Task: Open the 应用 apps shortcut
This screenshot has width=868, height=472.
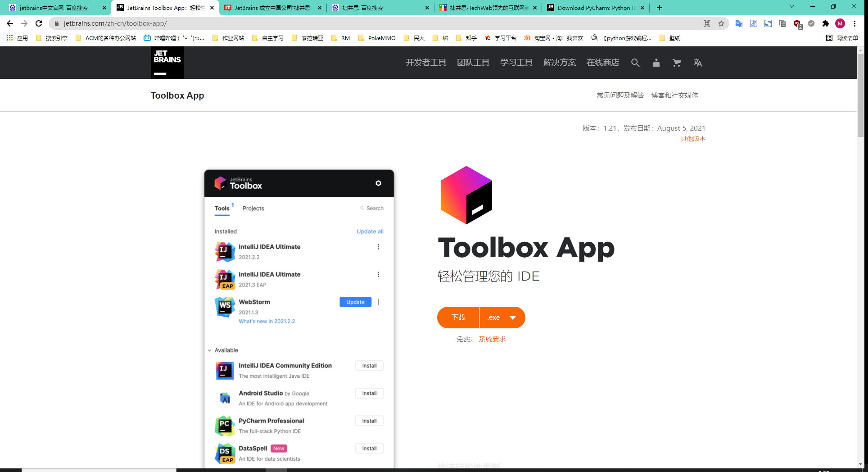Action: [17, 38]
